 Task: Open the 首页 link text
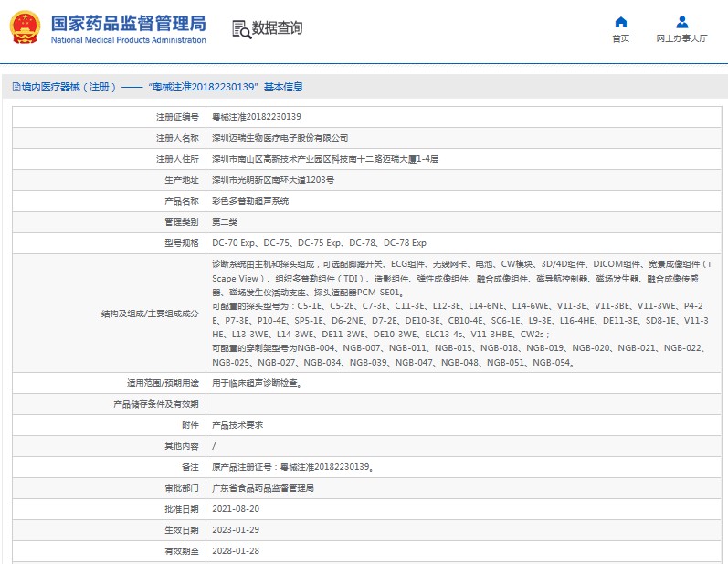(x=621, y=39)
